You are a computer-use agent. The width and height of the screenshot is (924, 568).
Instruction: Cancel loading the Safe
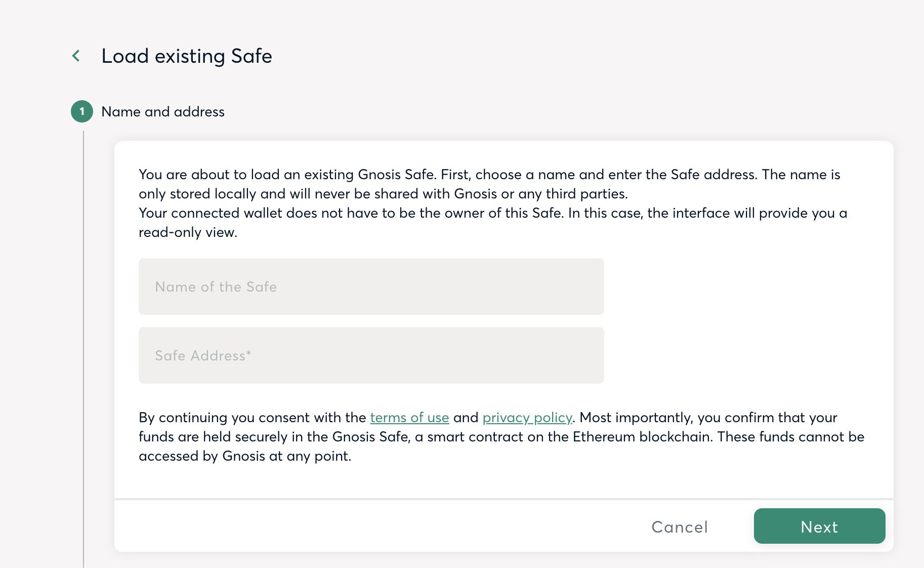tap(680, 526)
